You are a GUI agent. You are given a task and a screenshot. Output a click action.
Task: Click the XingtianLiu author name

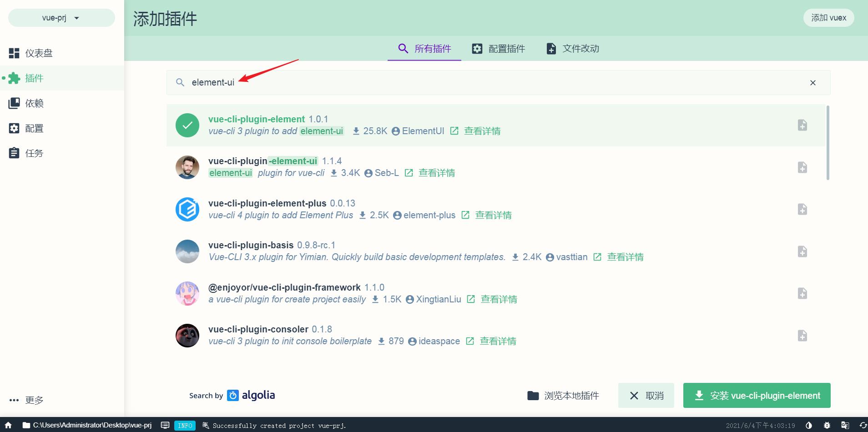439,299
